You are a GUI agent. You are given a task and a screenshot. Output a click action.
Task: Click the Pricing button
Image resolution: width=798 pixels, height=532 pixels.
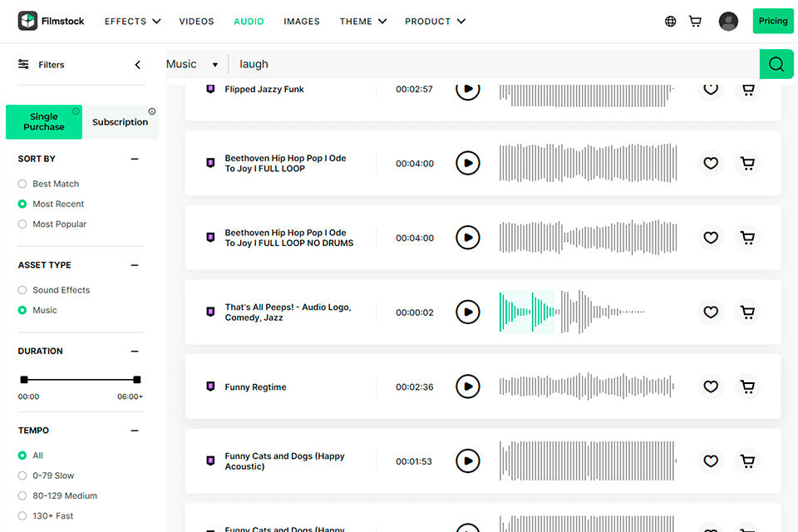point(773,22)
